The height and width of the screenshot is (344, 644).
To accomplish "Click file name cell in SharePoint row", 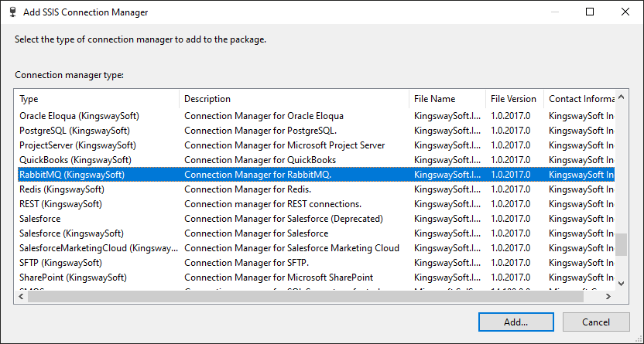I will pyautogui.click(x=447, y=278).
